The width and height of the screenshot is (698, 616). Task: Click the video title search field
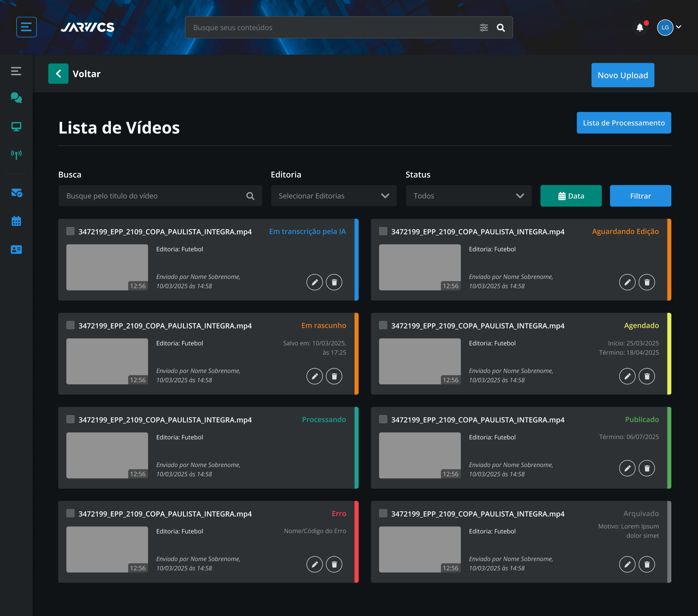(160, 196)
